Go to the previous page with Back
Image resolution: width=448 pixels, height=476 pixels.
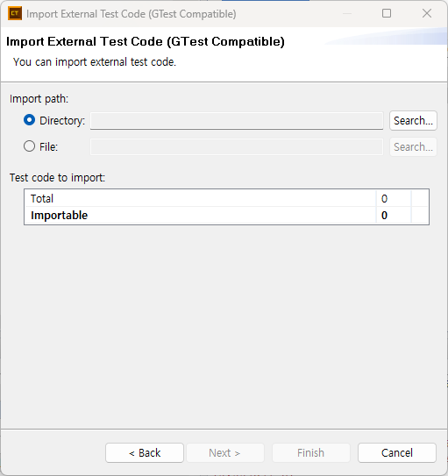point(145,452)
